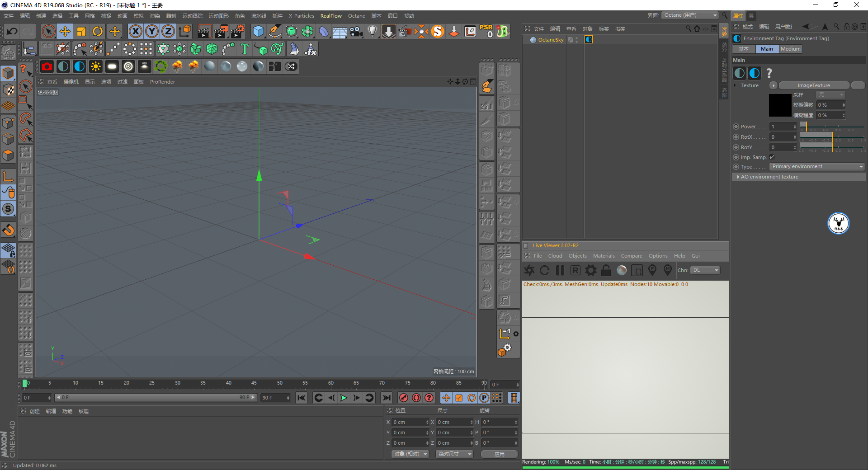Viewport: 868px width, 470px height.
Task: Click Live Viewer send scene icon
Action: tap(529, 270)
